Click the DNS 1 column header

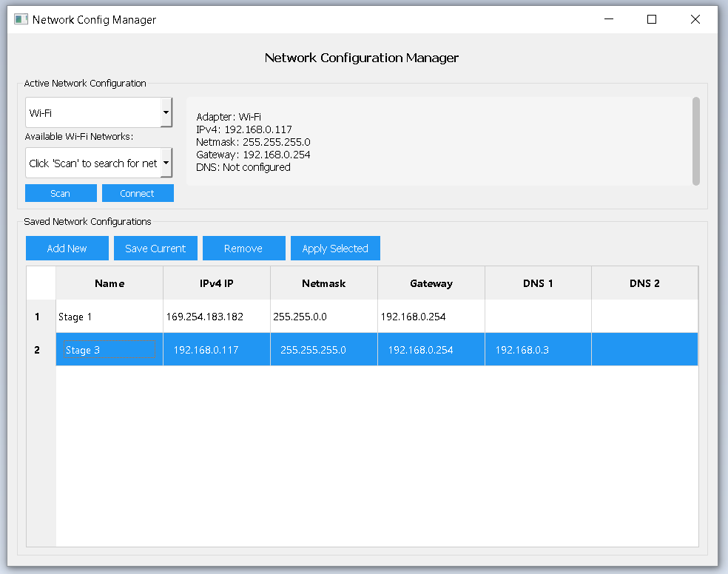pyautogui.click(x=538, y=283)
